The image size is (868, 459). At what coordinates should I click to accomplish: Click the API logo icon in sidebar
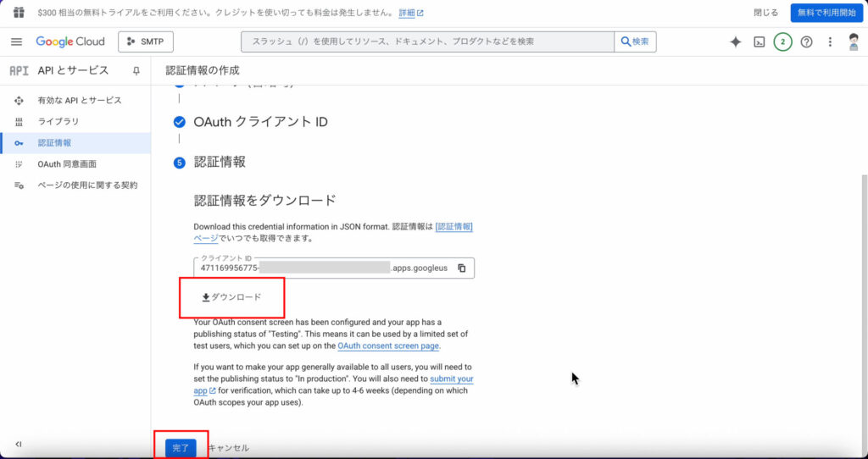(19, 71)
